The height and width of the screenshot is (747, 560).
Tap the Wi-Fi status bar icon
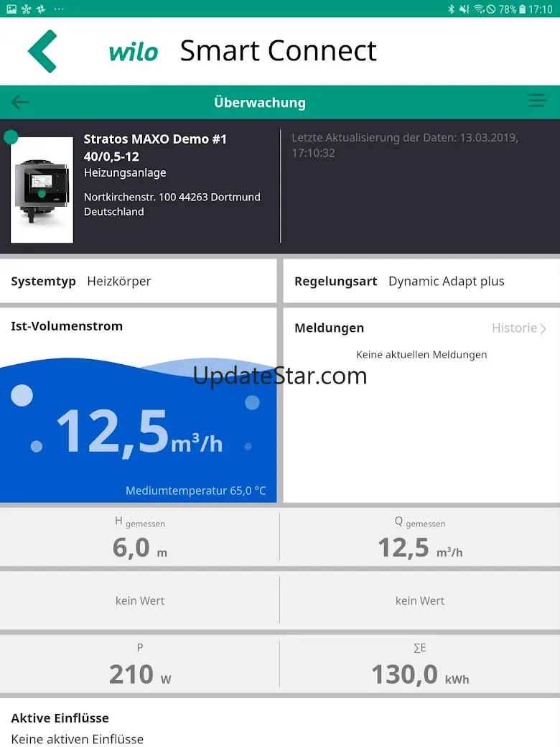(x=479, y=9)
